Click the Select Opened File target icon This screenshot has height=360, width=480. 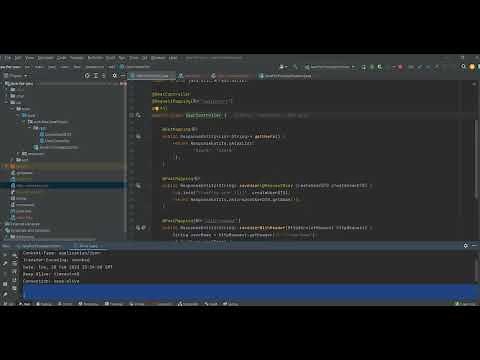(87, 76)
